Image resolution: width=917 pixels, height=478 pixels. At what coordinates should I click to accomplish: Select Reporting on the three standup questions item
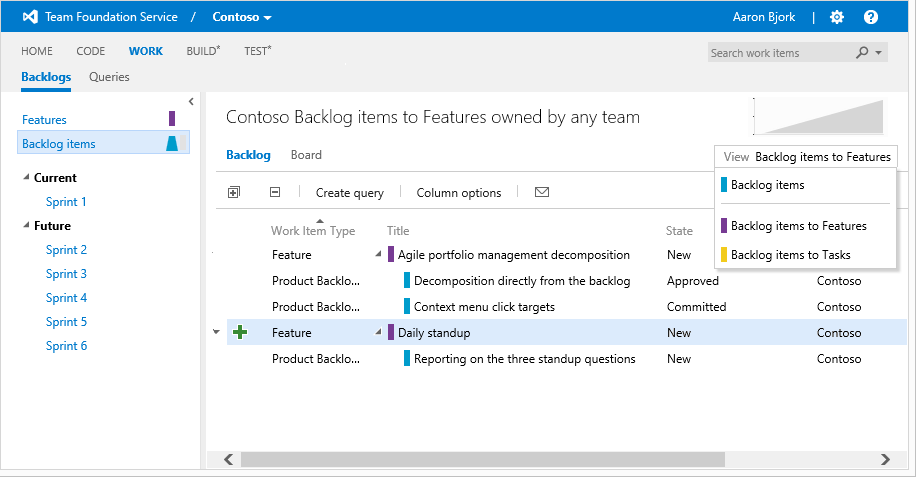(525, 359)
